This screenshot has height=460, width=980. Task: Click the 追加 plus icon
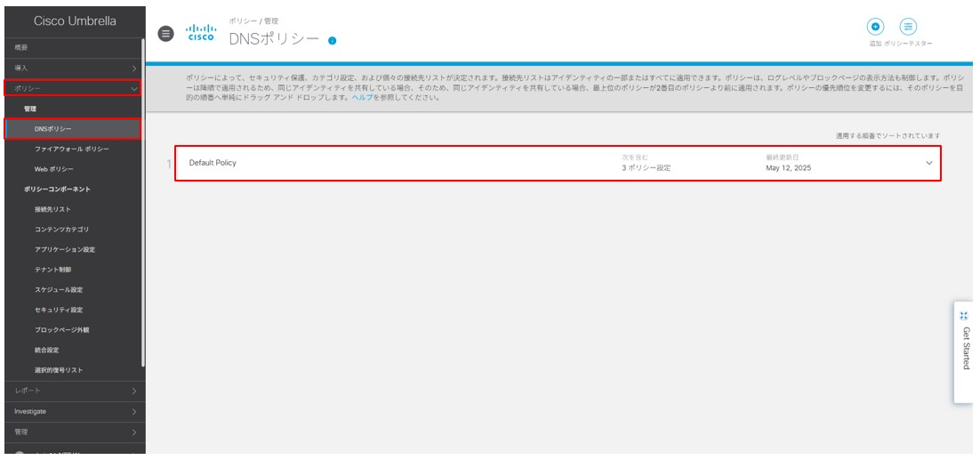[875, 27]
